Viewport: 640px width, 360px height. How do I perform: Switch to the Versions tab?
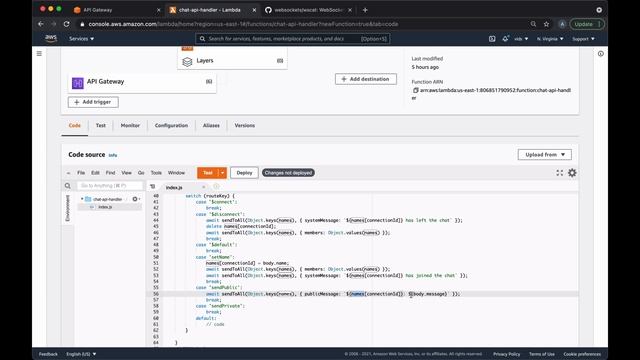tap(244, 125)
